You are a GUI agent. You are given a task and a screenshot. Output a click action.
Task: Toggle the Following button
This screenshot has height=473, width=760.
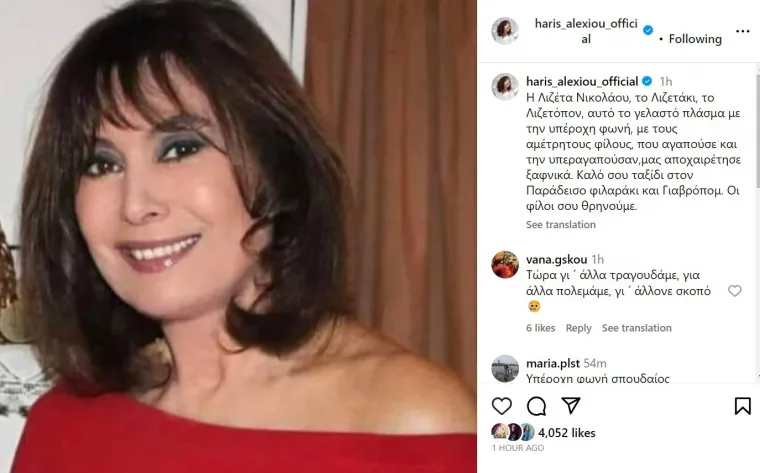click(695, 39)
